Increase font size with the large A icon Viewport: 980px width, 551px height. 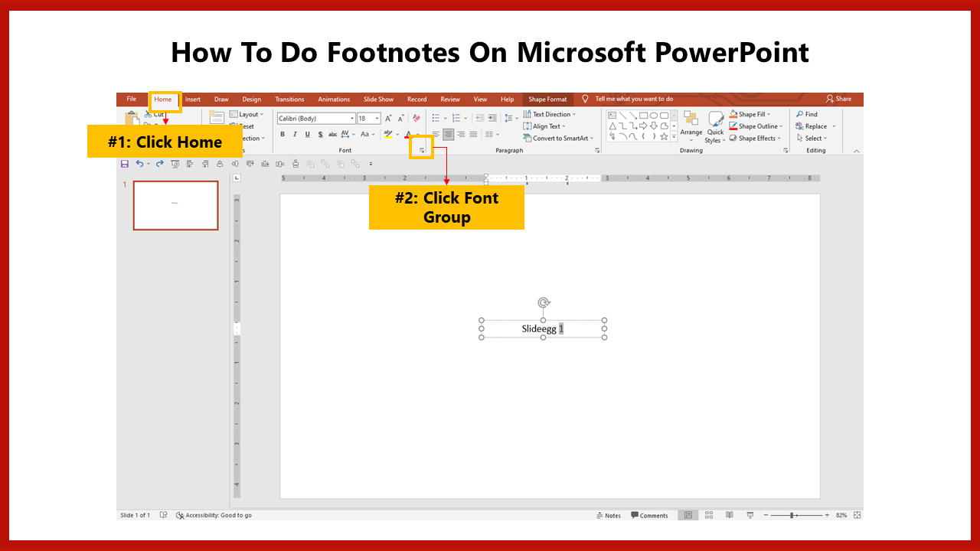tap(388, 119)
